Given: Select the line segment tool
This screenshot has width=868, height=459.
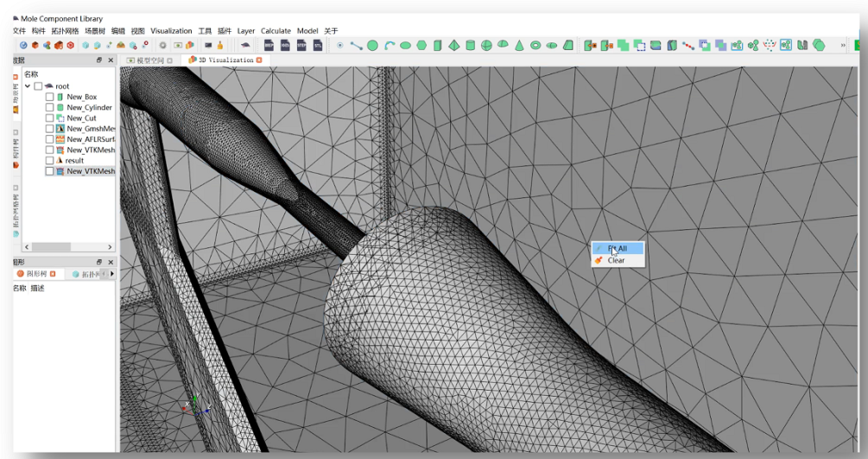Looking at the screenshot, I should (x=356, y=46).
